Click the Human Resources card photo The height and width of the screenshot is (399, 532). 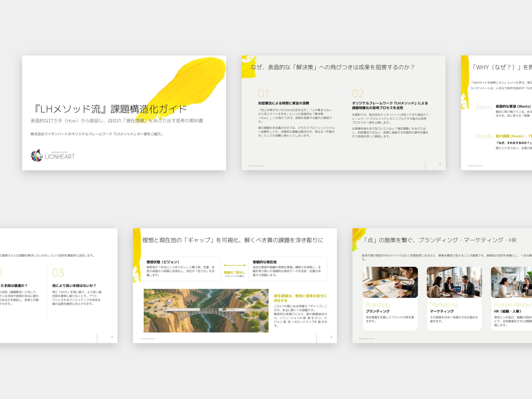pos(511,282)
